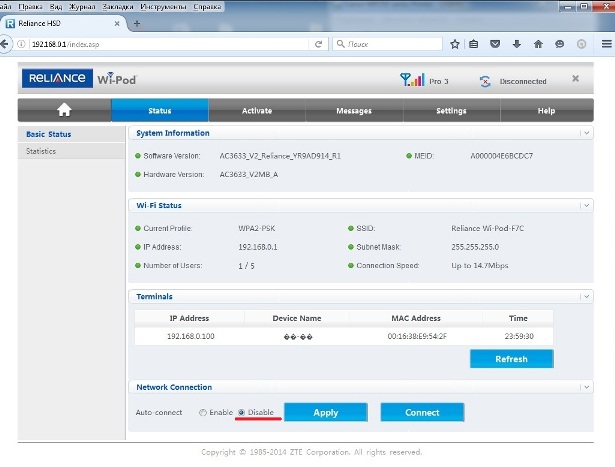
Task: Click MAC address 00:16:38:E9:54:2F cell
Action: coord(417,336)
